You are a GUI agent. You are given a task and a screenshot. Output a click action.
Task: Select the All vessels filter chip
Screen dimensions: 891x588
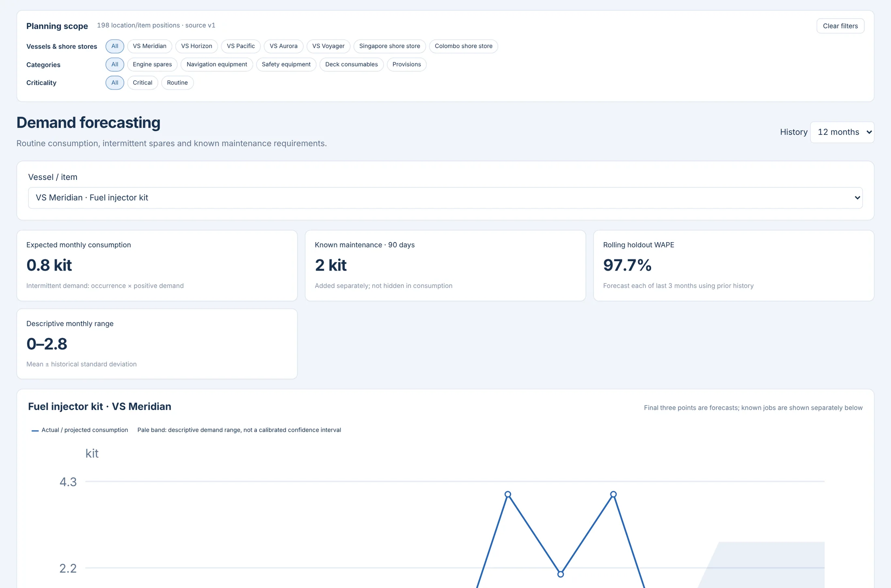[115, 46]
